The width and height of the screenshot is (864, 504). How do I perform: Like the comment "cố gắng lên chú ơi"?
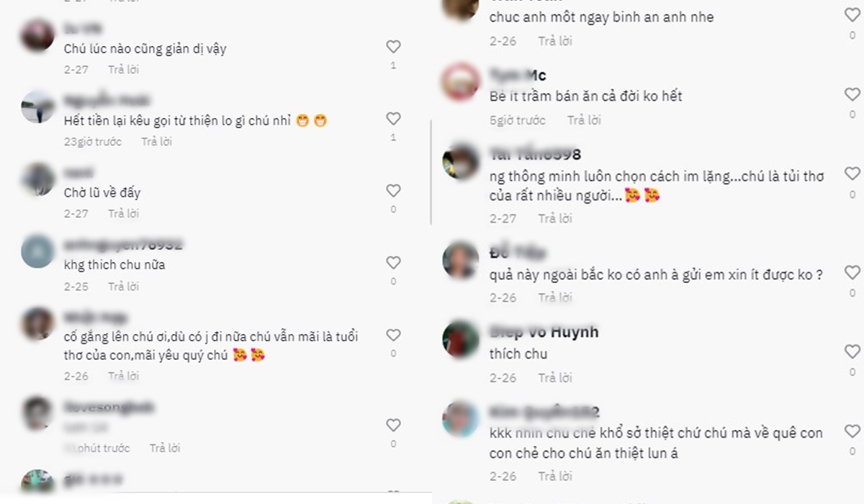[393, 335]
